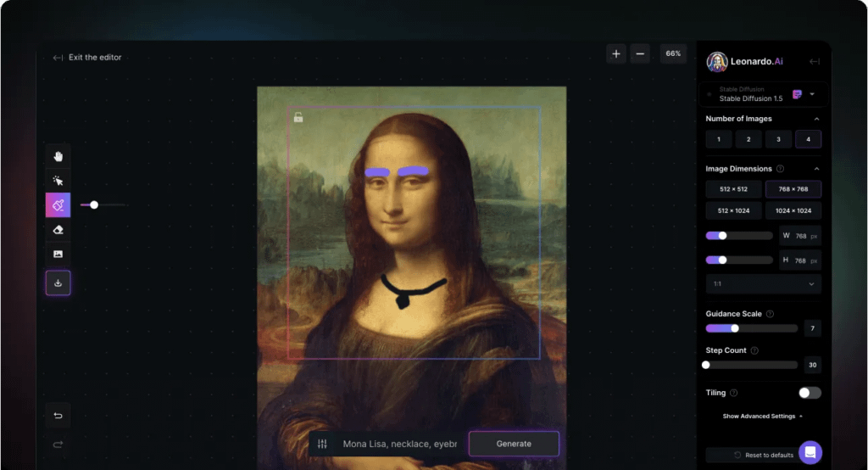Collapse the Image Dimensions section
868x470 pixels.
[x=816, y=169]
